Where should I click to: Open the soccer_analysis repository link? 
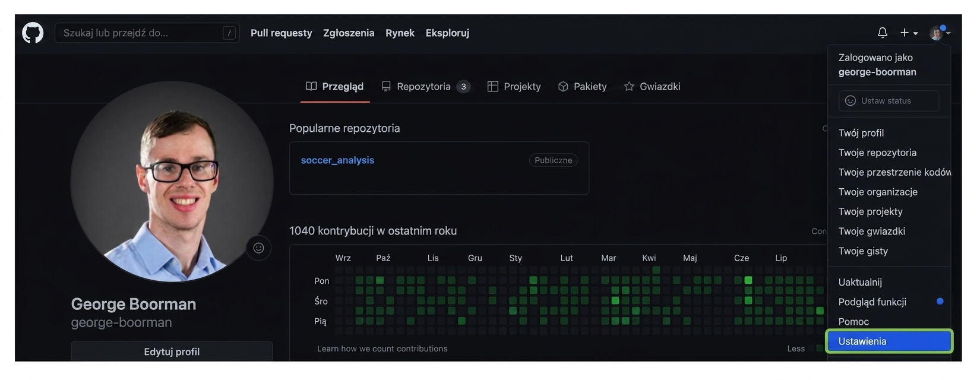(x=337, y=160)
